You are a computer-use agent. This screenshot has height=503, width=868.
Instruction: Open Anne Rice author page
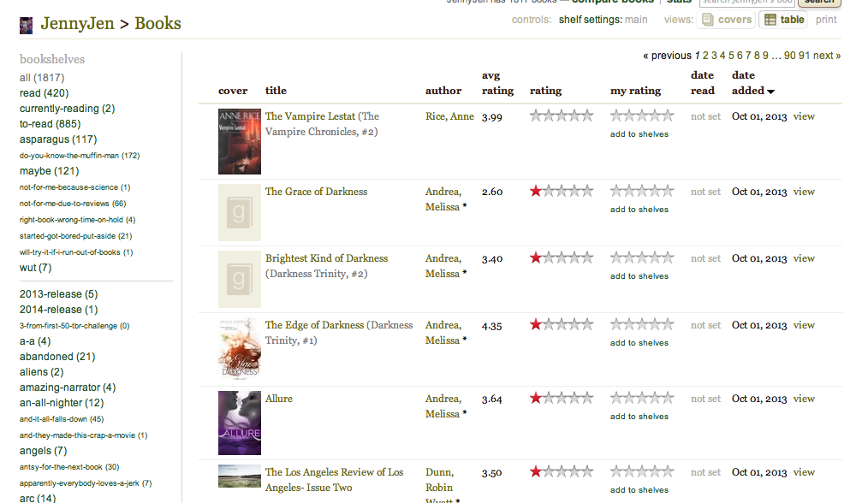click(x=449, y=116)
